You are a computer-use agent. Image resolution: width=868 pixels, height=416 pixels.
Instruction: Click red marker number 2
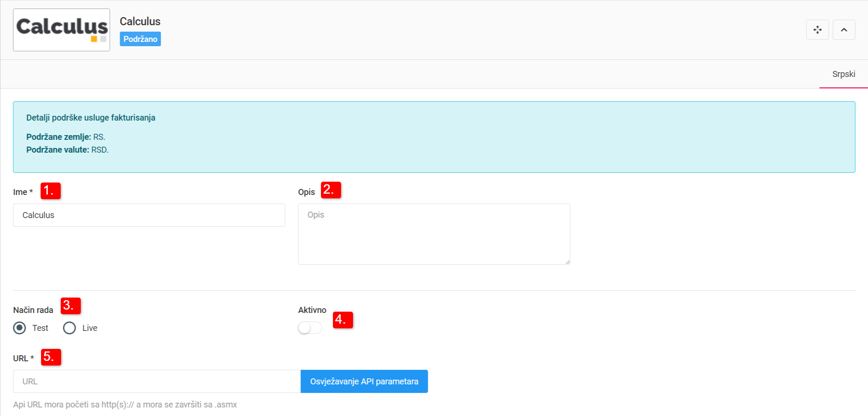(331, 190)
